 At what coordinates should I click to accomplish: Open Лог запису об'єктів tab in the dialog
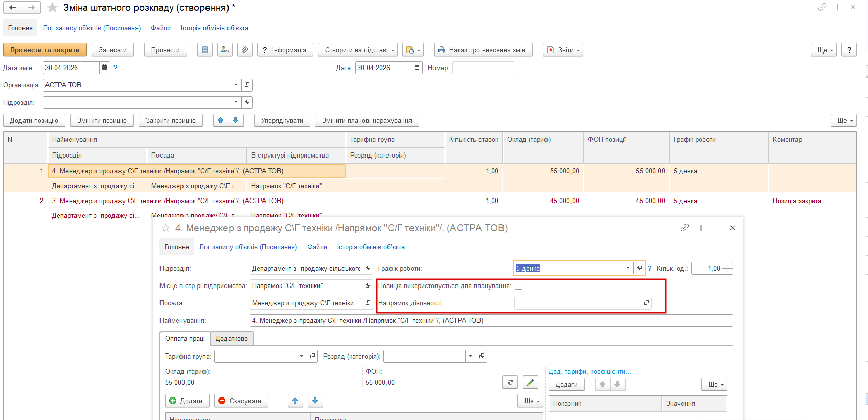(x=248, y=247)
